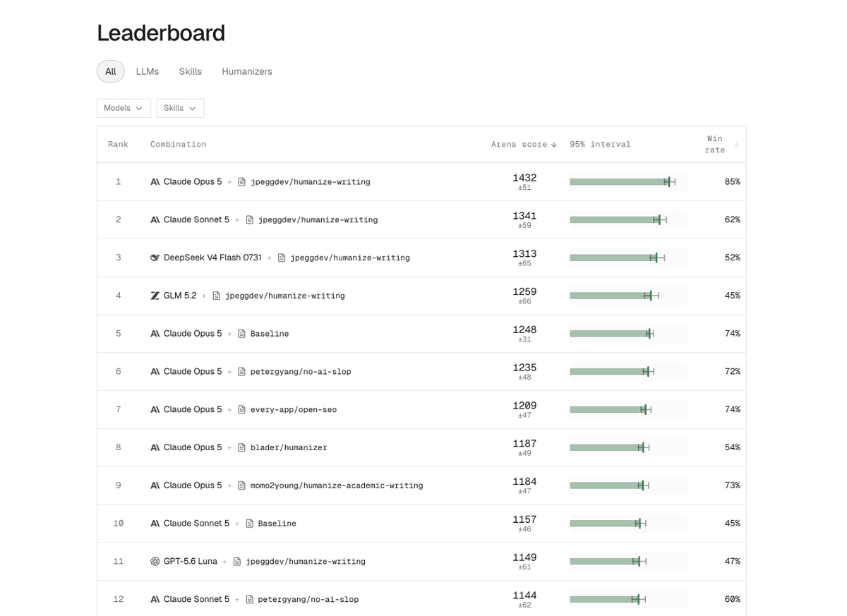Click interval bar for score 1259
Image resolution: width=847 pixels, height=616 pixels.
[628, 296]
